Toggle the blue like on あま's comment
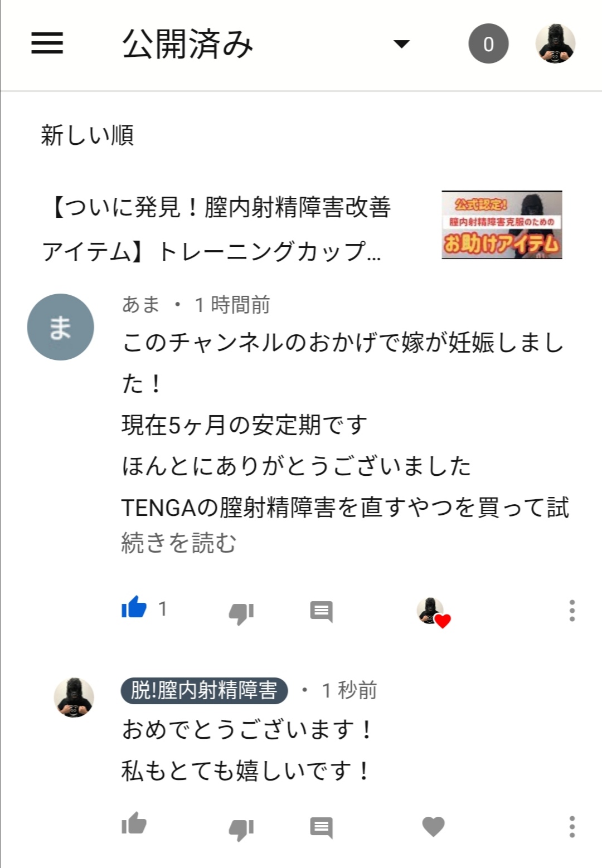This screenshot has width=602, height=868. (134, 608)
